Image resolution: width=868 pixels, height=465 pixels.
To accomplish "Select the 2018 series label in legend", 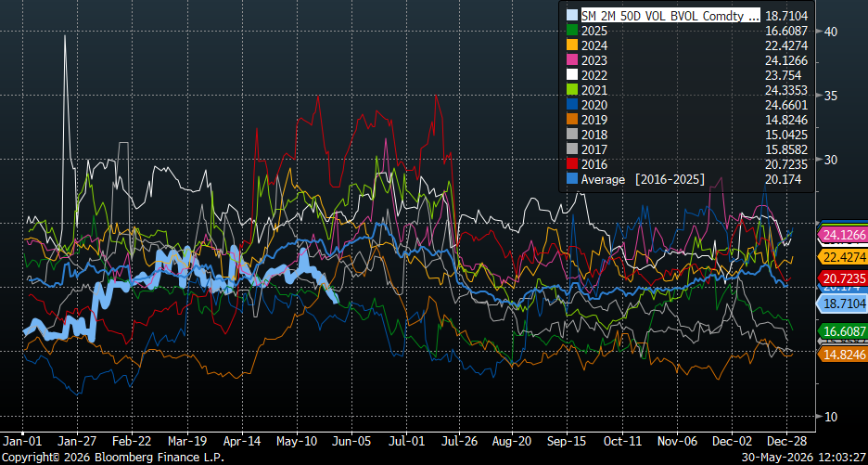I will tap(593, 135).
